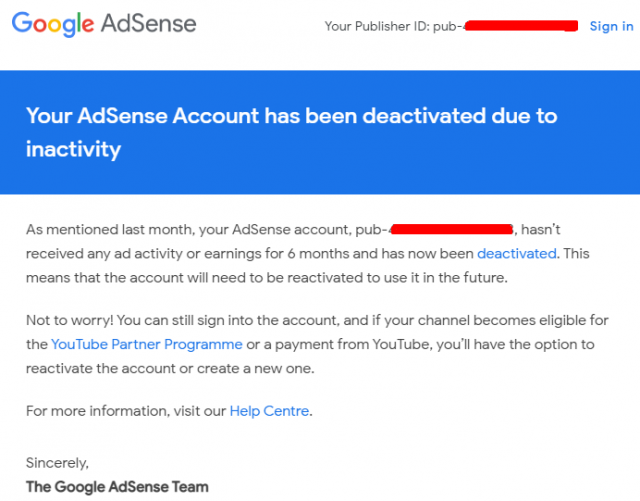Follow the blue "deactivated" hyperlink
The height and width of the screenshot is (501, 640).
(517, 254)
